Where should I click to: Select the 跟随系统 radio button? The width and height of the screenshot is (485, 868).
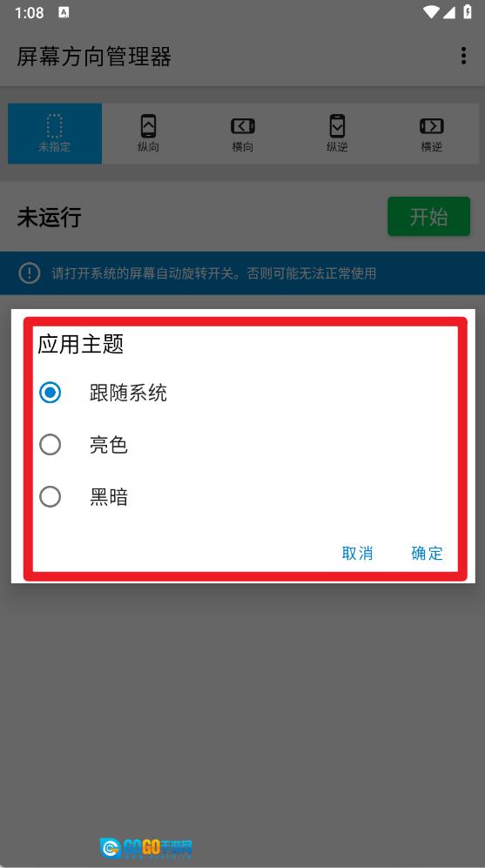(50, 393)
